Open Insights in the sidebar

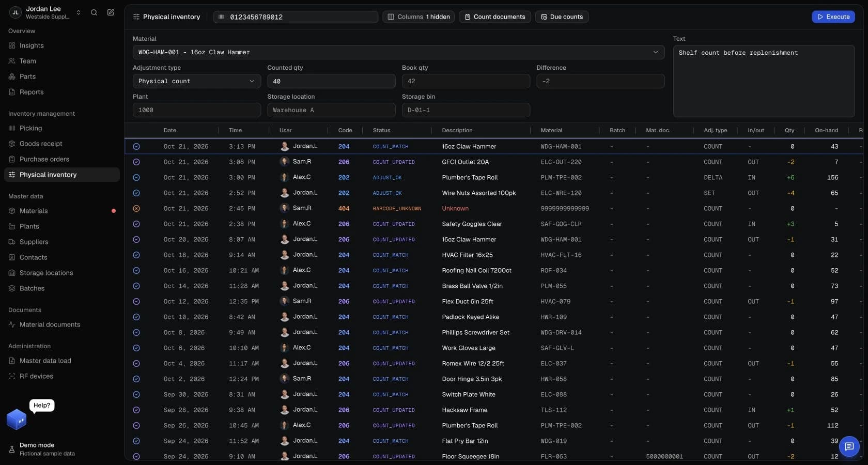62,45
